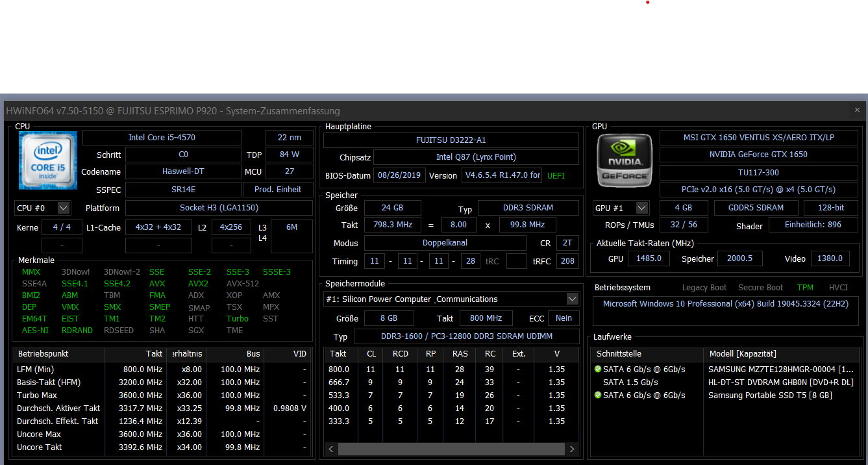The height and width of the screenshot is (465, 868).
Task: Open the CPU #0 selector dropdown
Action: pos(64,208)
